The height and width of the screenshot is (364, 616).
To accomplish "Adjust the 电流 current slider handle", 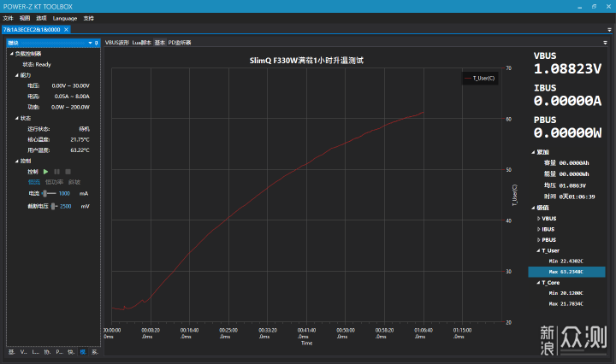I will (44, 193).
